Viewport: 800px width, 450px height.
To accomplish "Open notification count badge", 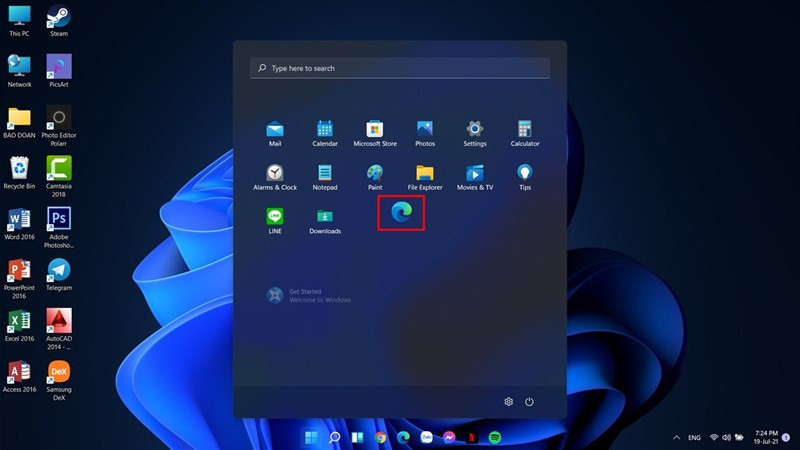I will (x=786, y=437).
